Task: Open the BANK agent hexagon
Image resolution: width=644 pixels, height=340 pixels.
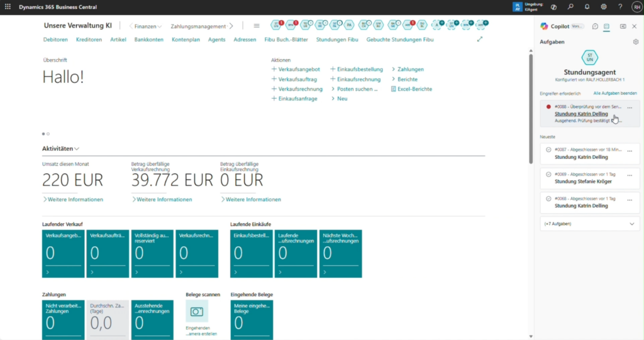Action: 393,25
